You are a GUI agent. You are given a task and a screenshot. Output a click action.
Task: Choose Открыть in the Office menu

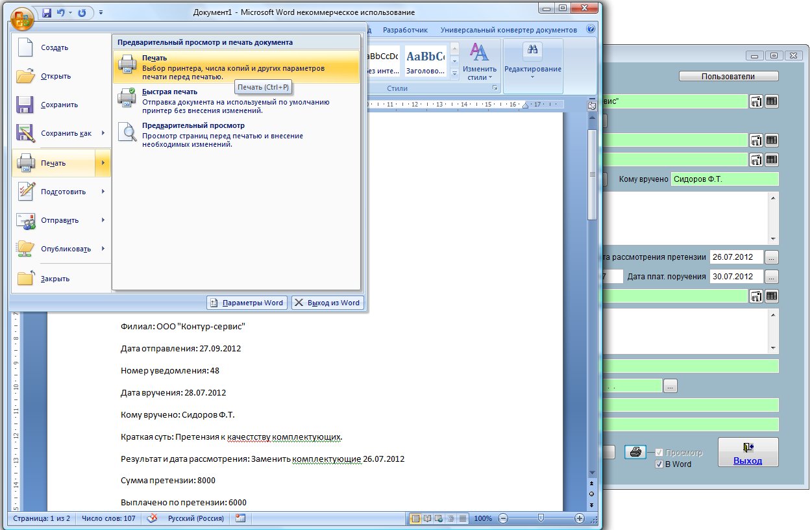(61, 76)
